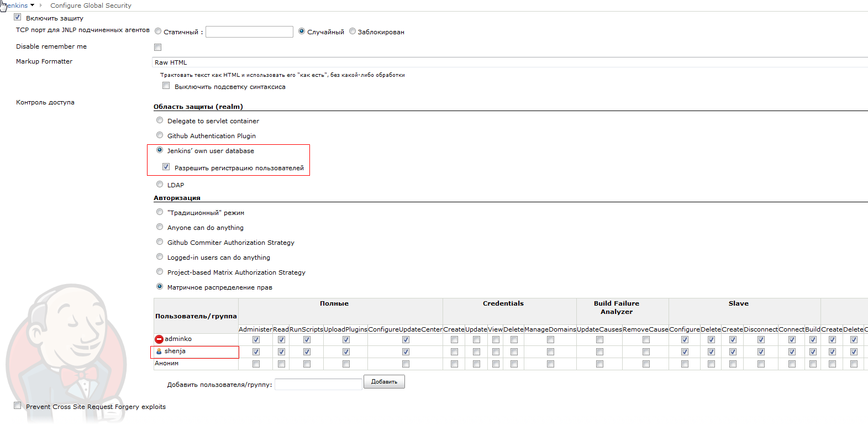Click the red denied icon beside adminko
Image resolution: width=868 pixels, height=425 pixels.
[159, 339]
